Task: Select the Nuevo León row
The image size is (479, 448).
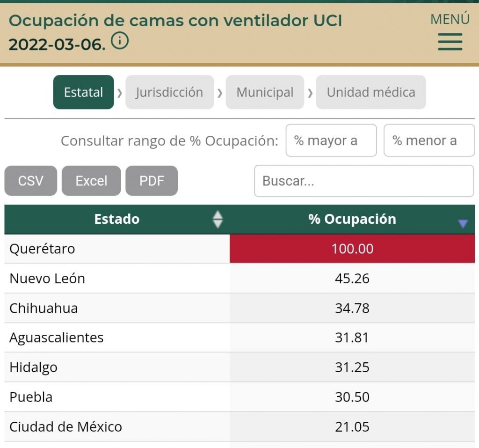Action: pos(47,279)
